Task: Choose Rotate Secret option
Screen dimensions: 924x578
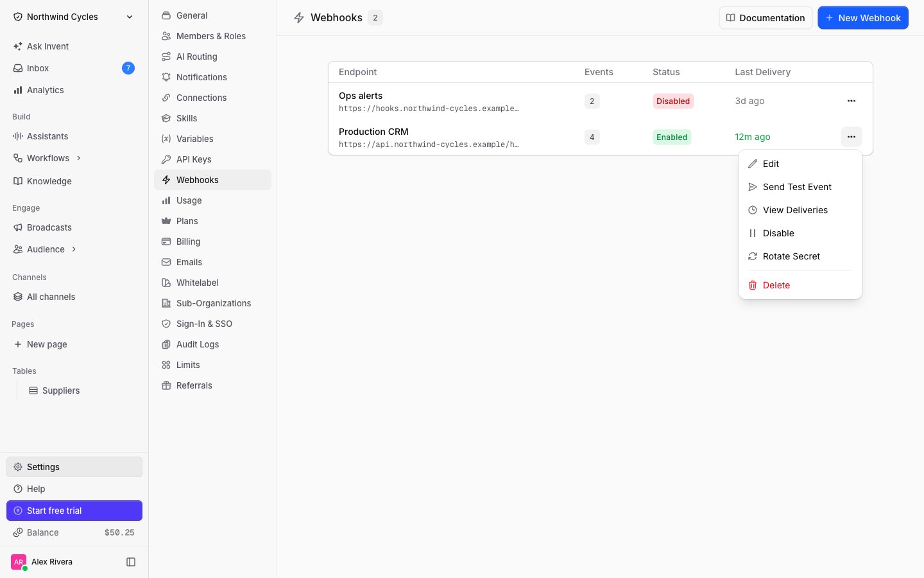Action: point(800,256)
